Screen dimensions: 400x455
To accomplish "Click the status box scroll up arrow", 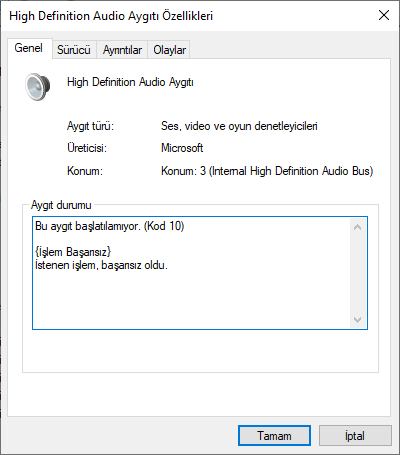I will click(x=358, y=227).
